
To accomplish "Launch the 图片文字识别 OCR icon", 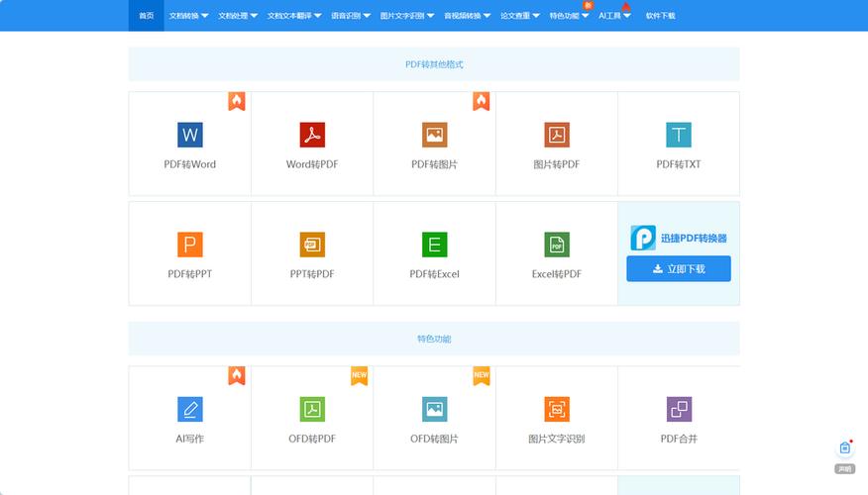I will click(x=556, y=409).
